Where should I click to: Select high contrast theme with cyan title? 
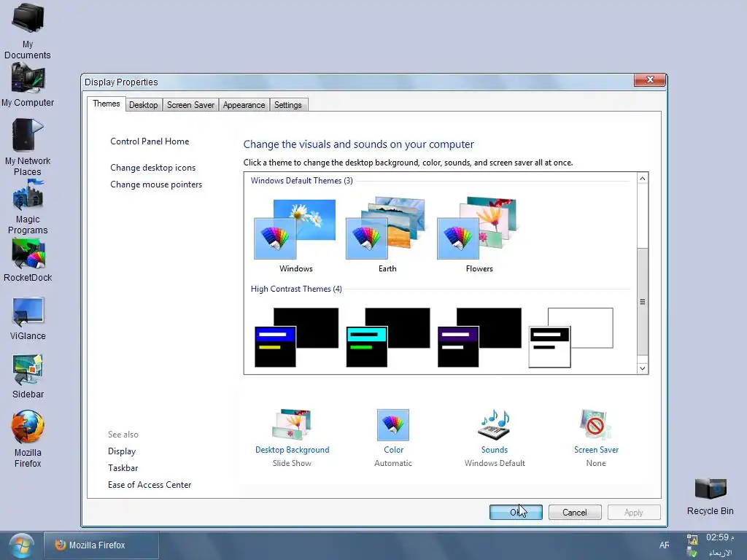(x=388, y=337)
